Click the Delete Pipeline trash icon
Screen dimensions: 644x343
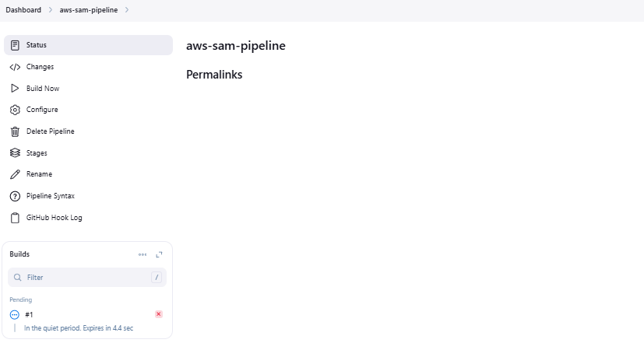tap(15, 131)
